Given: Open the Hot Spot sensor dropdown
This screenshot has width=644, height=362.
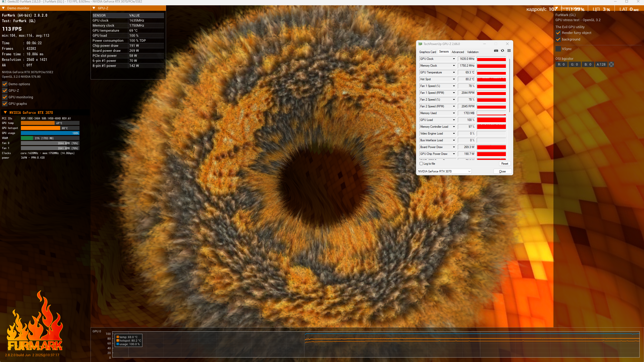Looking at the screenshot, I should click(x=454, y=79).
